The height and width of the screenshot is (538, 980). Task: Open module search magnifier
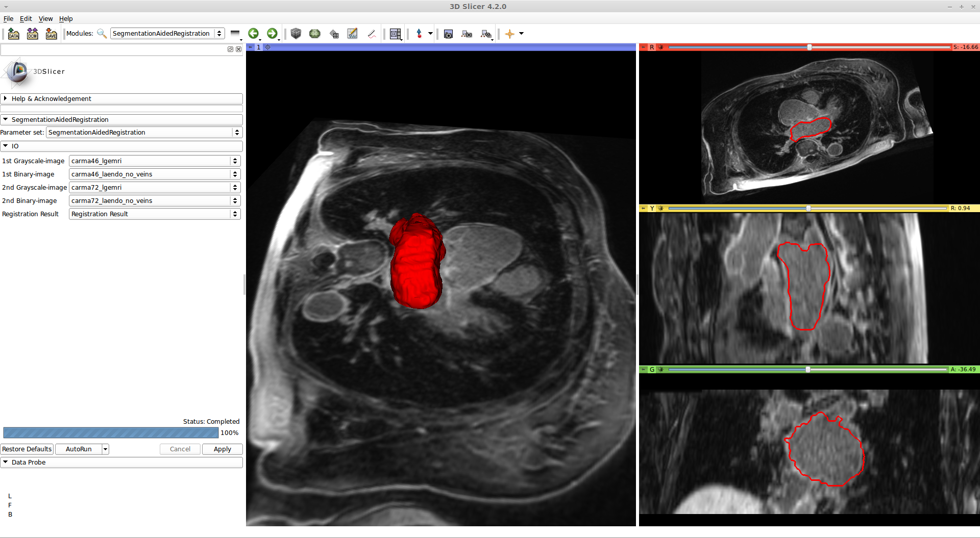102,34
